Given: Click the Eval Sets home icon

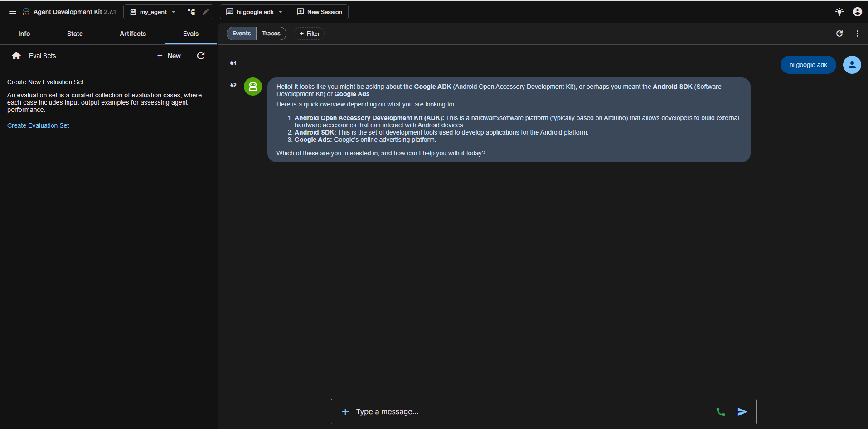Looking at the screenshot, I should (x=16, y=56).
